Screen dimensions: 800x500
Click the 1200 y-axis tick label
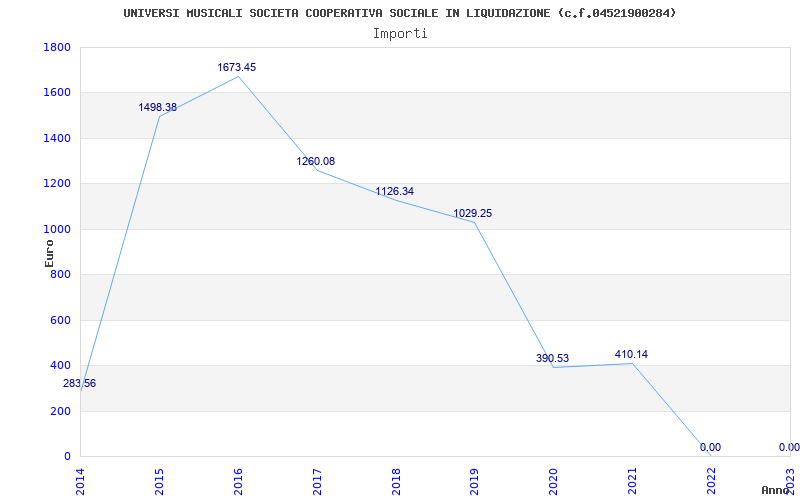[57, 184]
